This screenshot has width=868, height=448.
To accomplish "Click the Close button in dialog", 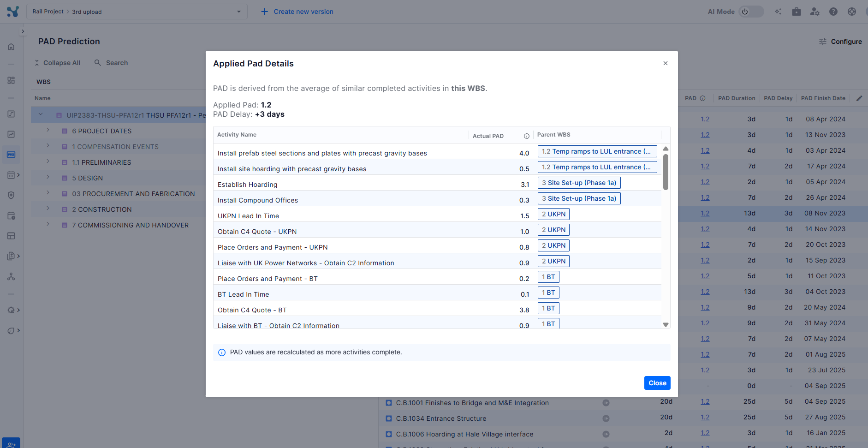I will tap(657, 383).
